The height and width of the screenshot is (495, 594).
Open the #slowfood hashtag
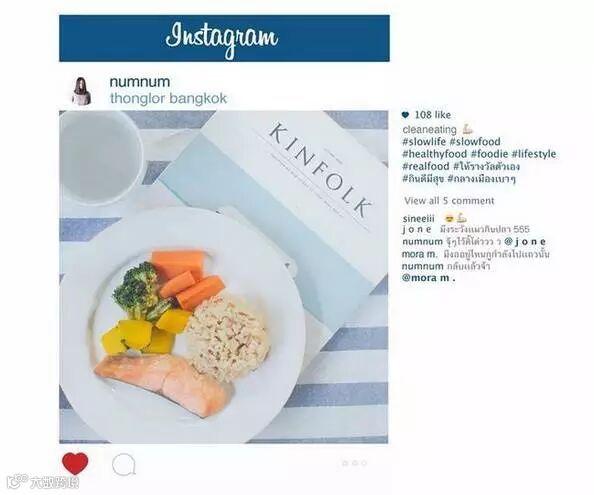475,142
